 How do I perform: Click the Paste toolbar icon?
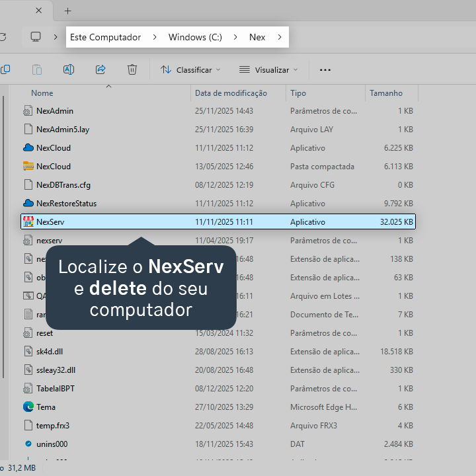pos(37,69)
